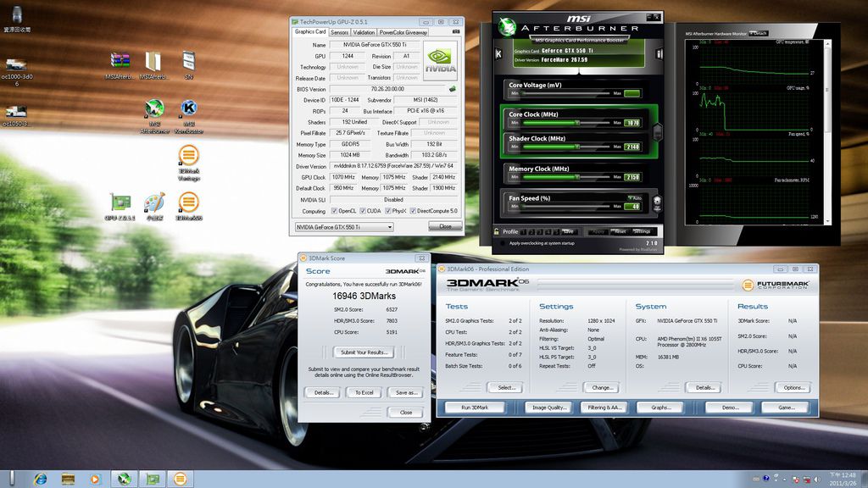Click the BIOS save chip icon in GPU-Z
Viewport: 868px width, 488px height.
coord(453,88)
